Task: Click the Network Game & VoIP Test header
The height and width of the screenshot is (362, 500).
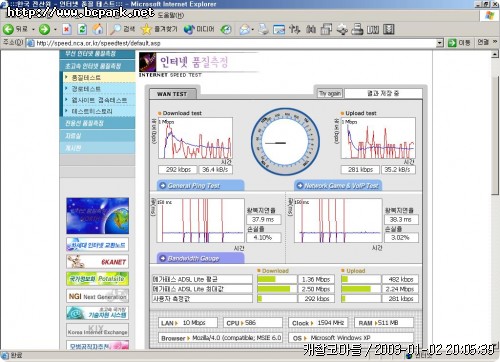Action: pyautogui.click(x=338, y=186)
